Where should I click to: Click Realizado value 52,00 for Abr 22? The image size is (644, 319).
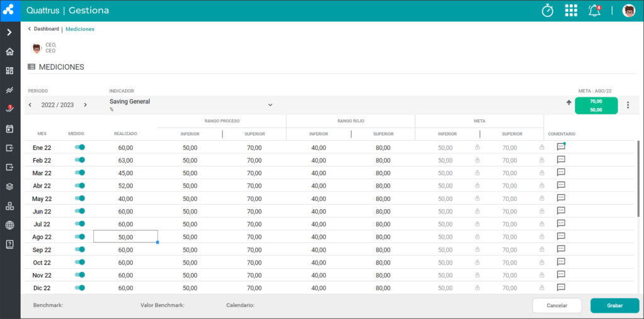(126, 186)
